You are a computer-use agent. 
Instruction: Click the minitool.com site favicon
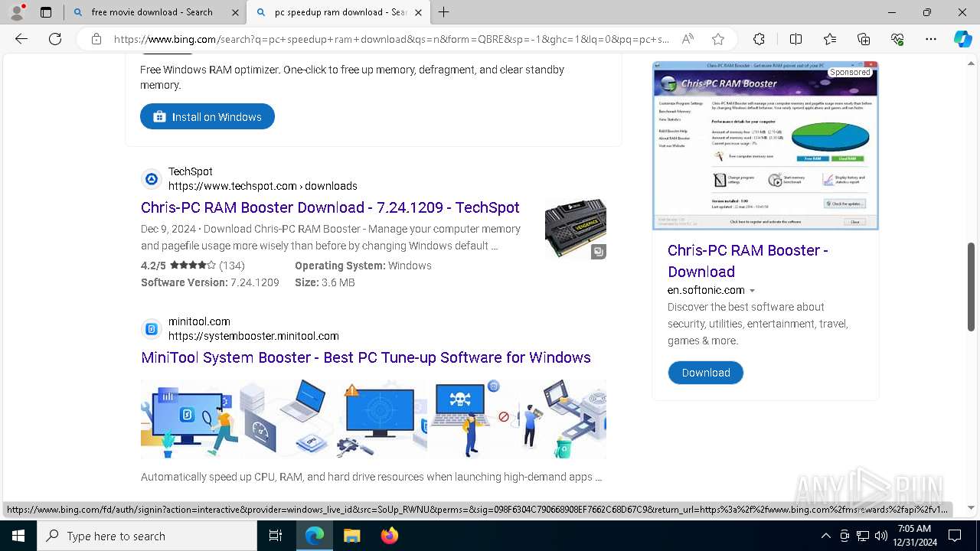(x=152, y=329)
